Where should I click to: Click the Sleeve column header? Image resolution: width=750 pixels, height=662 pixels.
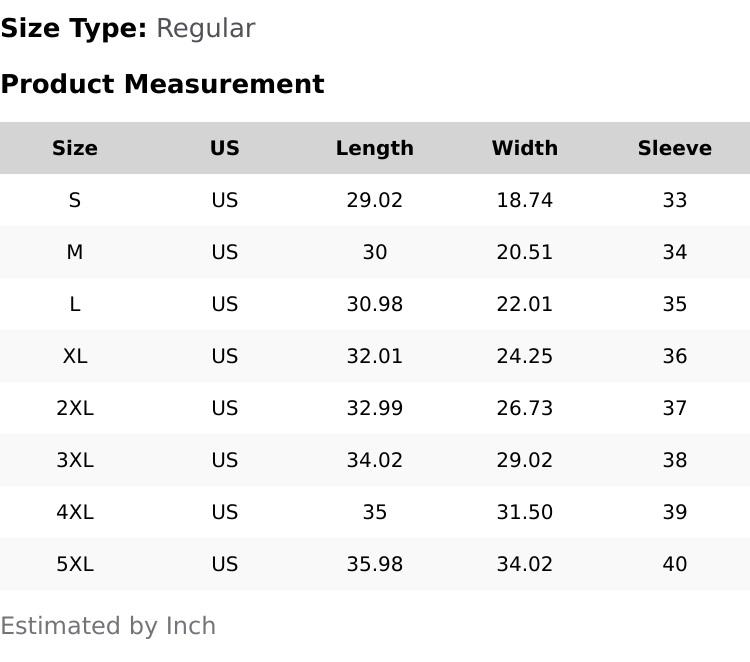click(x=674, y=148)
